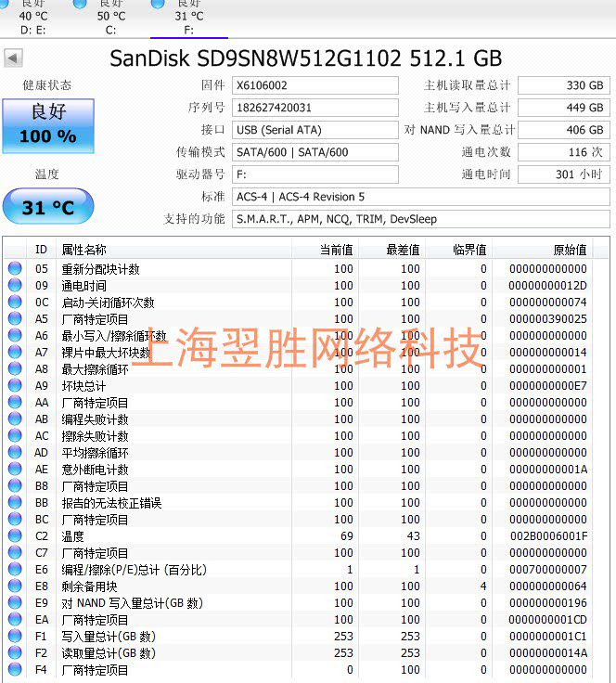Click the status orb for attribute BB
The image size is (616, 683).
pyautogui.click(x=15, y=502)
